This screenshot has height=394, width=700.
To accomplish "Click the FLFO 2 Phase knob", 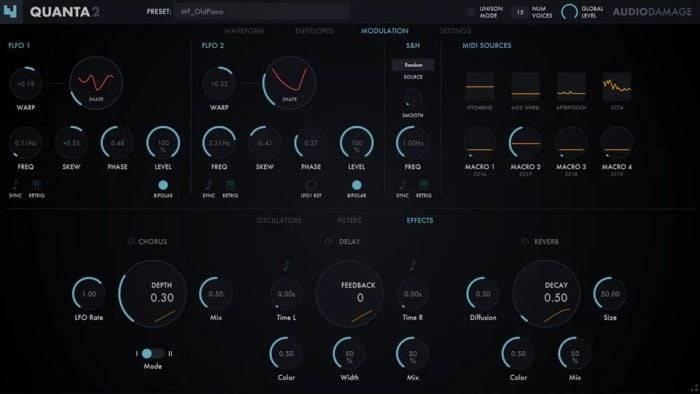I will click(x=311, y=143).
